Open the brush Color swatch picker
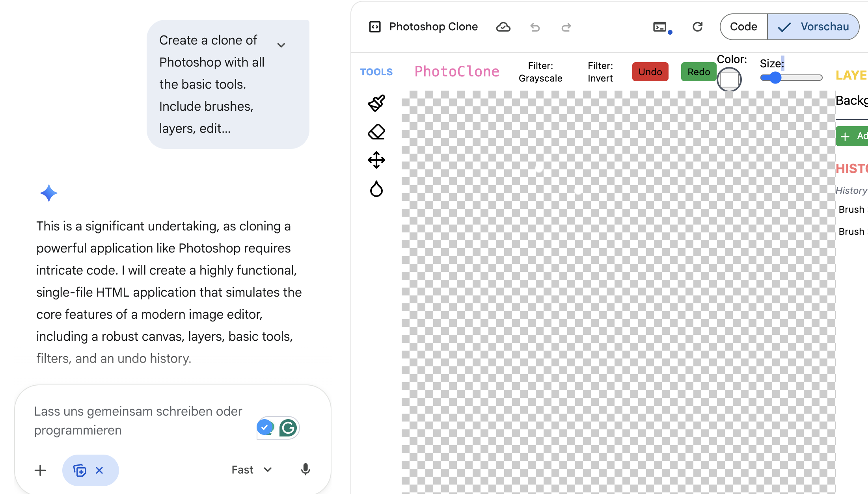The height and width of the screenshot is (494, 868). pos(729,79)
